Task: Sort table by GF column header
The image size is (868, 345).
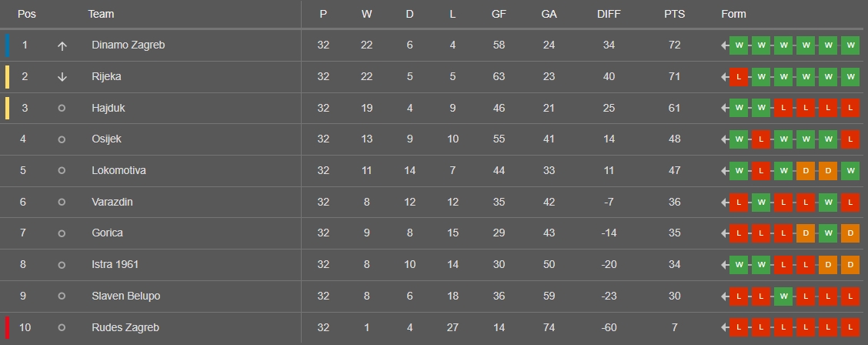Action: 499,15
